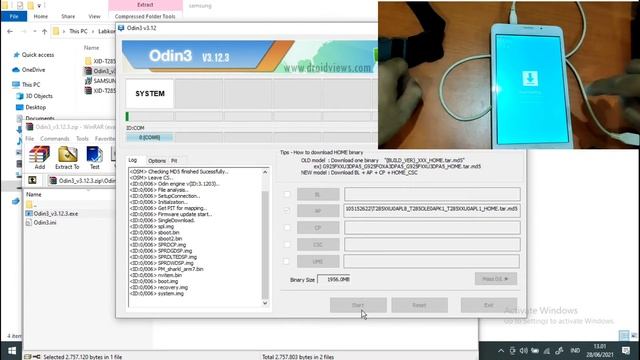Click WinRAR go up one level button
The image size is (640, 360).
(32, 180)
